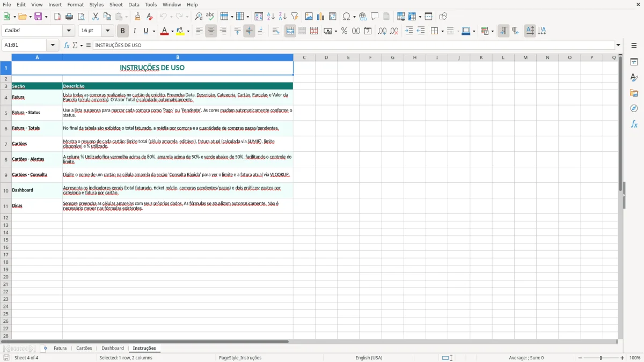This screenshot has height=362, width=644.
Task: Open Borders dropdown arrow
Action: coord(442,31)
